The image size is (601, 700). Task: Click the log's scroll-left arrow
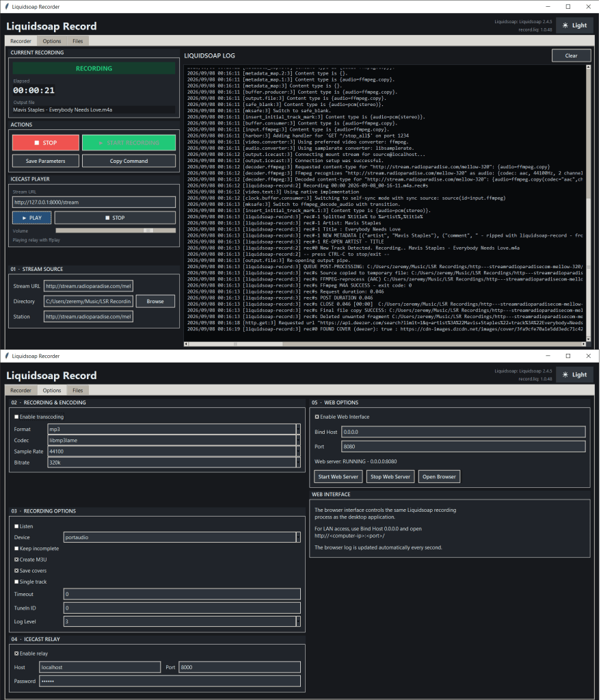pos(186,344)
